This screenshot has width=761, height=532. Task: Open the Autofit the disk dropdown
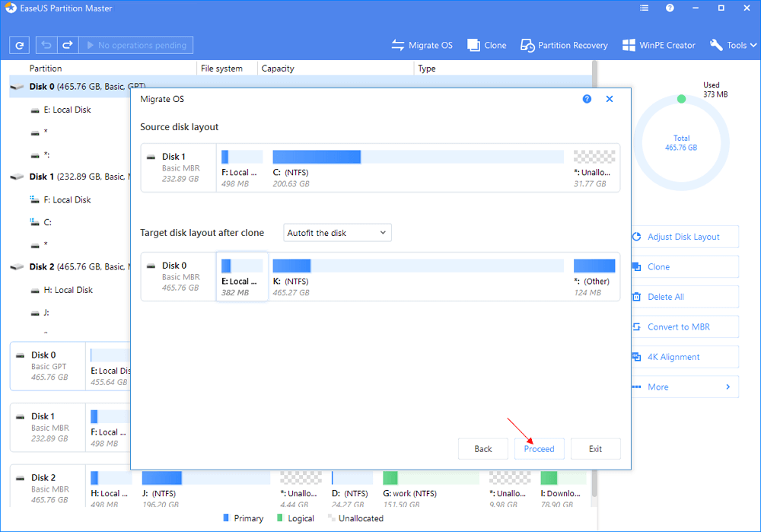pos(337,233)
